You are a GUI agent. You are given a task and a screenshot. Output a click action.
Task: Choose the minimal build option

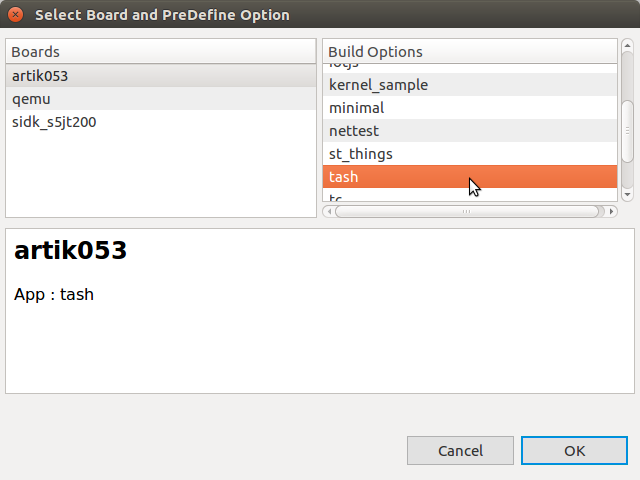[357, 108]
